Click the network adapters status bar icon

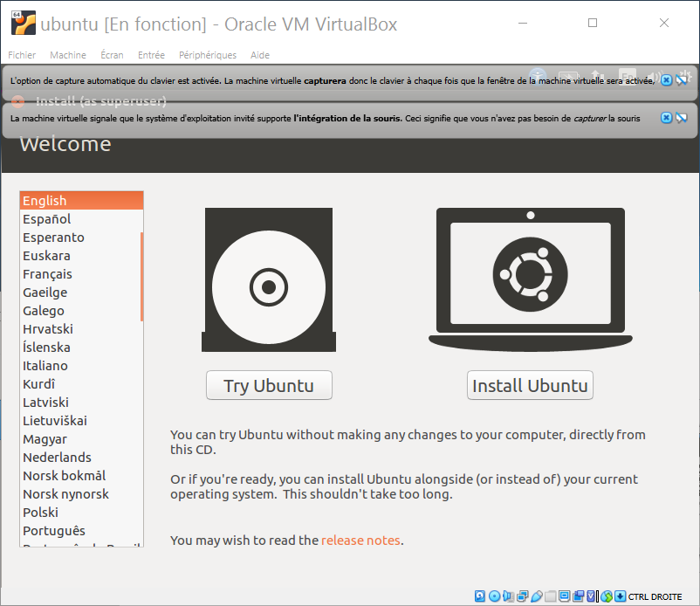[x=522, y=596]
